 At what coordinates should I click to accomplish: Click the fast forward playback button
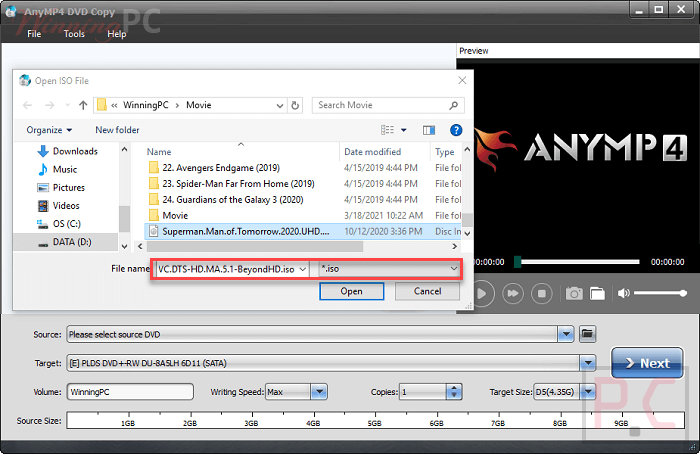click(x=513, y=294)
